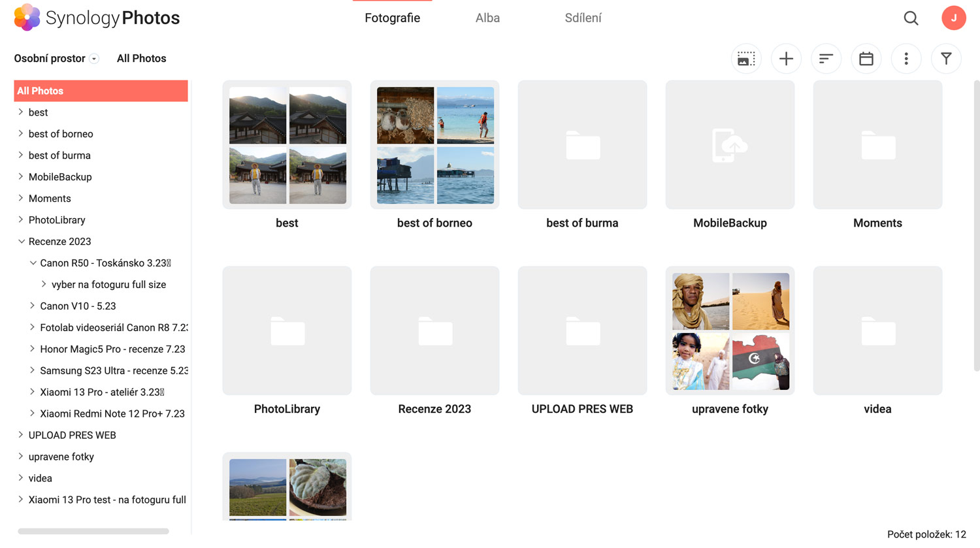
Task: Click the plus add icon
Action: [786, 59]
